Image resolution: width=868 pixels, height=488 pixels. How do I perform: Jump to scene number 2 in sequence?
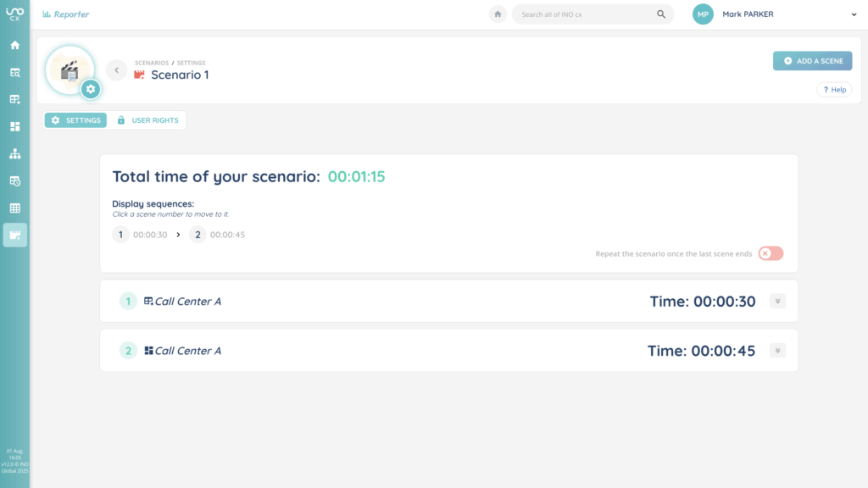[x=198, y=235]
